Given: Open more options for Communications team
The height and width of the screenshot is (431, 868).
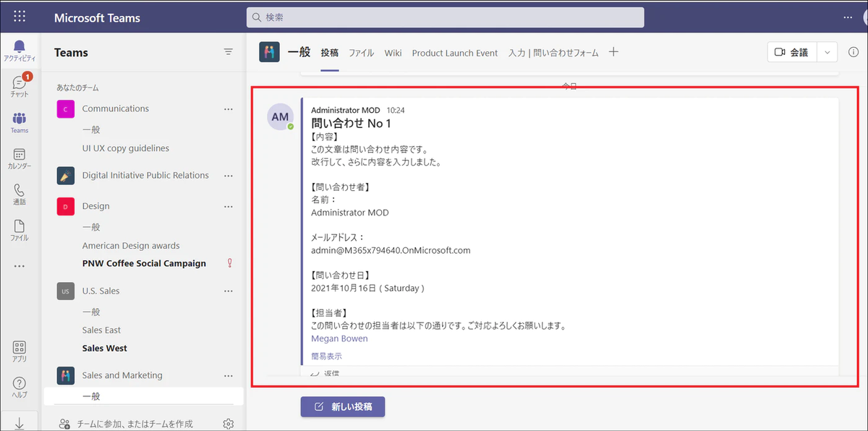Looking at the screenshot, I should [x=229, y=108].
